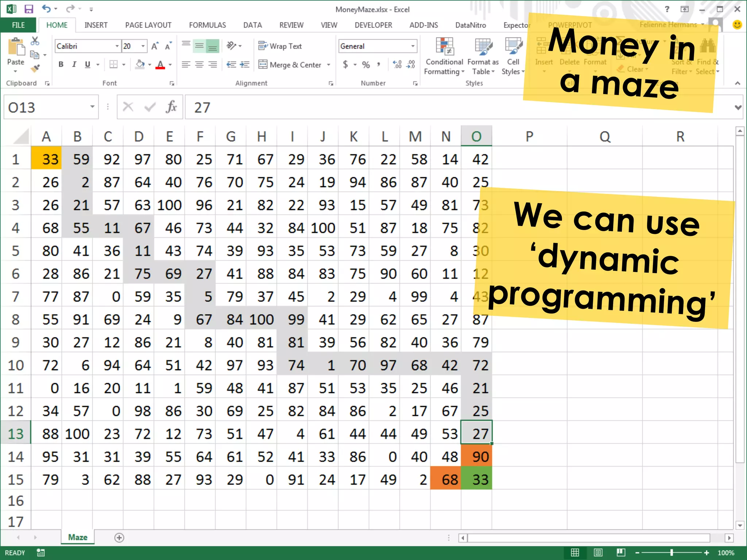Screen dimensions: 747x560
Task: Click the Insert Function fx icon
Action: point(171,107)
